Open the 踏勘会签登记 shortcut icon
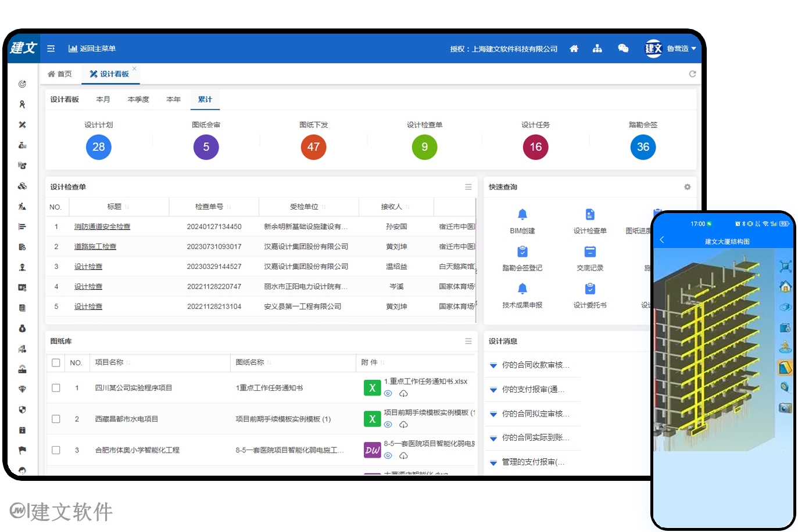This screenshot has width=798, height=532. coord(523,252)
